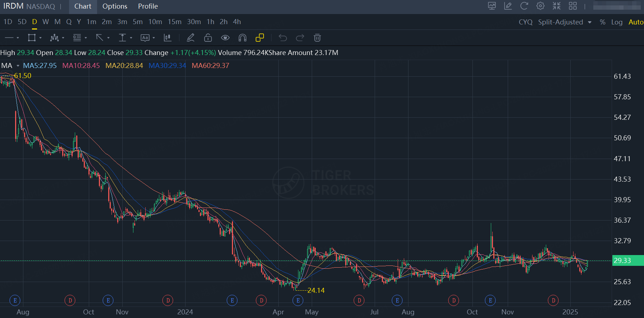Click the earnings marker below the 24.14 label
This screenshot has height=318, width=644.
tap(298, 300)
